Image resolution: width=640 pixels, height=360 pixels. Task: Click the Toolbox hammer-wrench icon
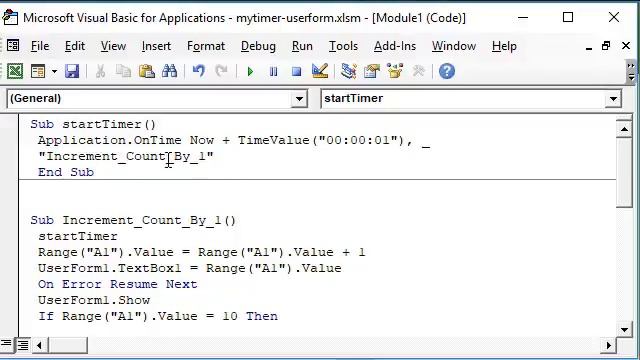click(x=418, y=71)
